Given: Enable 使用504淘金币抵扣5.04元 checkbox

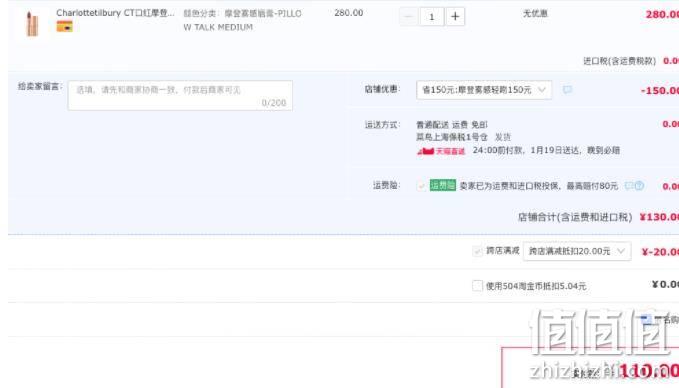Looking at the screenshot, I should tap(477, 286).
